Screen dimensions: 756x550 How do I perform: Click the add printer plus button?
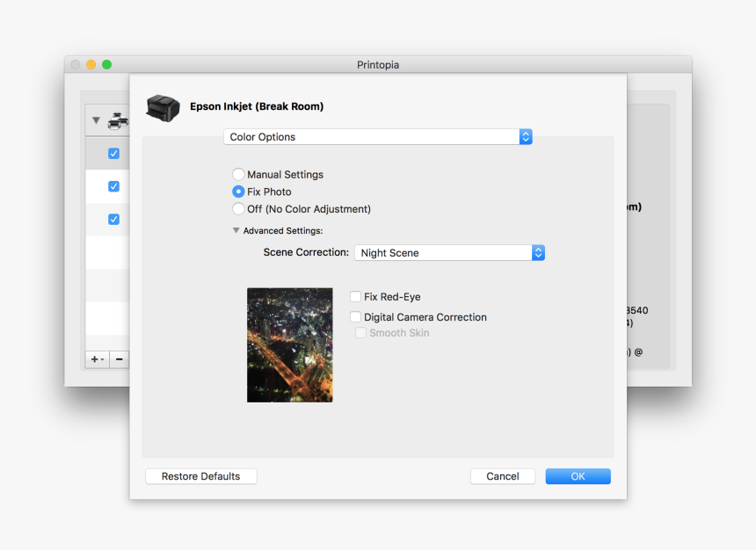click(97, 359)
